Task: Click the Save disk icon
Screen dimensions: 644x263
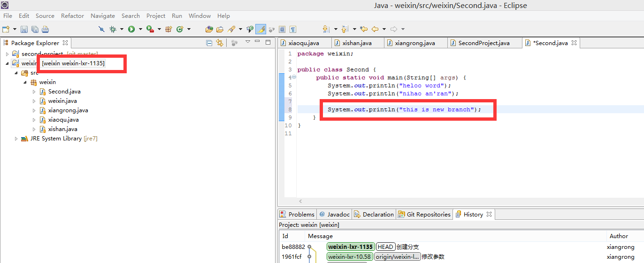Action: [x=24, y=29]
